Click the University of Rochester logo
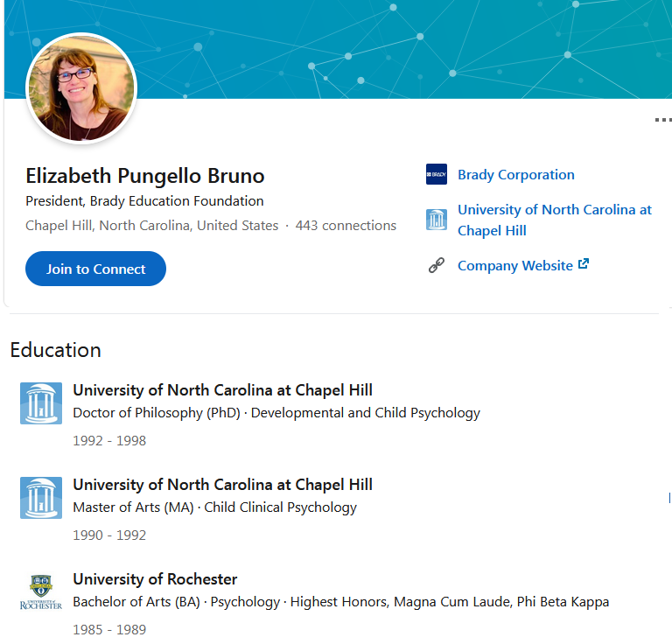The width and height of the screenshot is (672, 644). tap(41, 592)
